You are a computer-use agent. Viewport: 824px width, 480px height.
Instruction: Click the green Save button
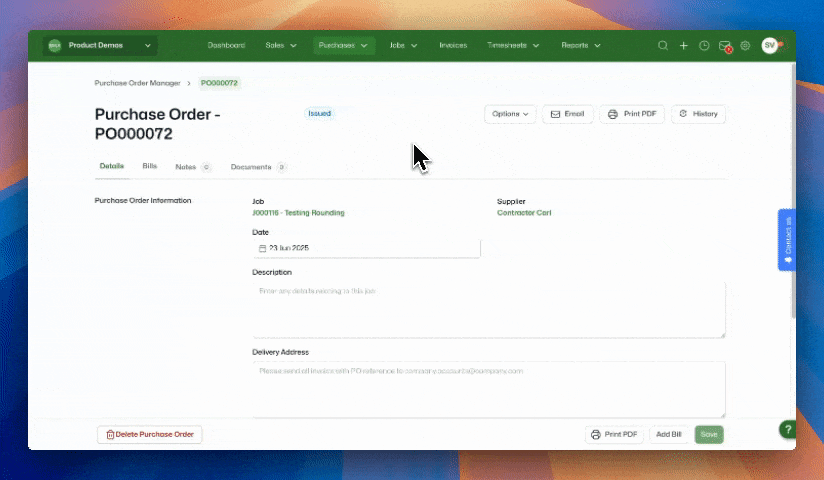tap(709, 435)
